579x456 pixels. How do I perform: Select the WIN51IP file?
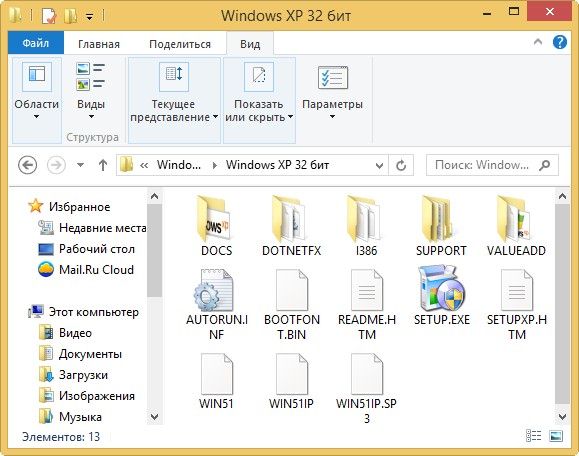pyautogui.click(x=292, y=381)
